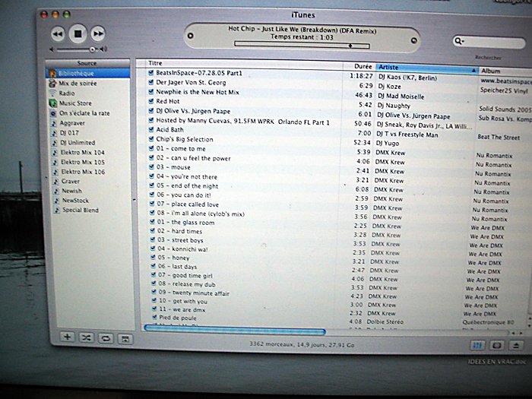Viewport: 532px width, 399px height.
Task: Select song 09 - twenty minute affair
Action: 194,293
